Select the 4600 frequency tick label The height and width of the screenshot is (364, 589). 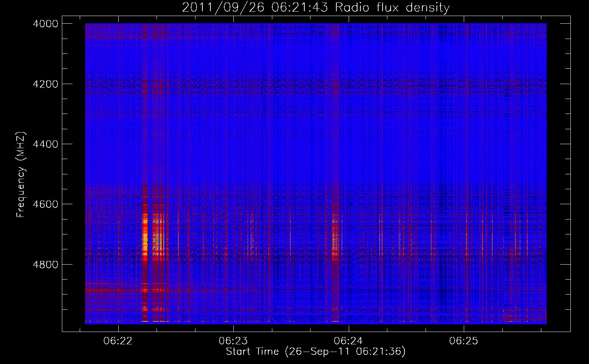[46, 204]
